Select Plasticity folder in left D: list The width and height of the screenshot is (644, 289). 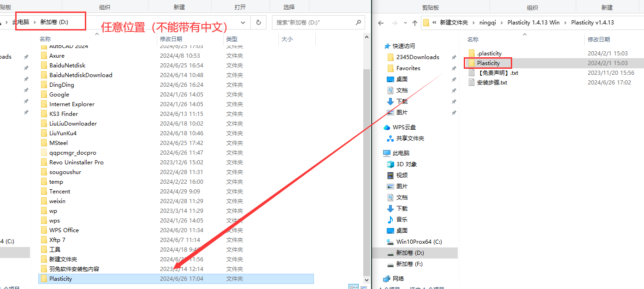click(176, 279)
